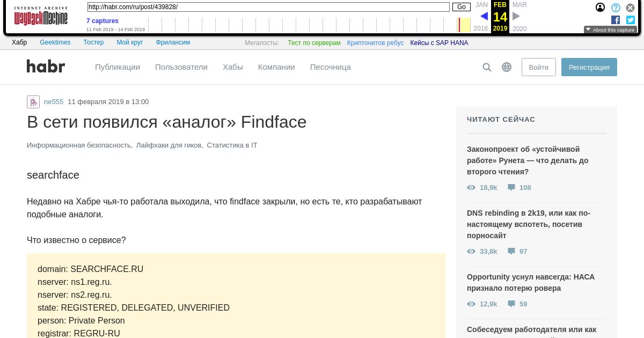This screenshot has height=338, width=644.
Task: Open author ne555 profile link
Action: 54,102
